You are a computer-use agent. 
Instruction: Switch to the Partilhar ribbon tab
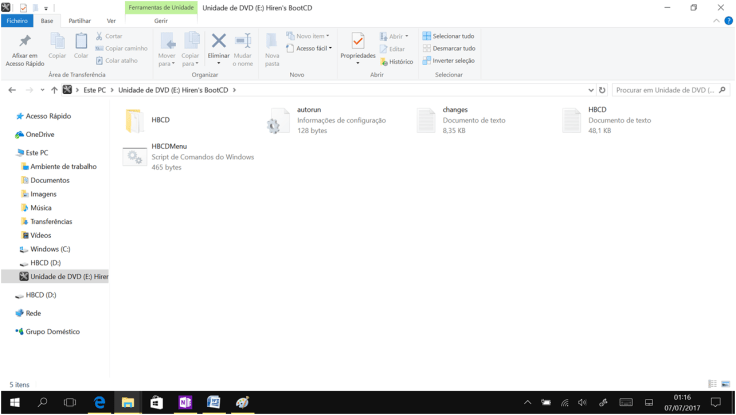coord(79,20)
